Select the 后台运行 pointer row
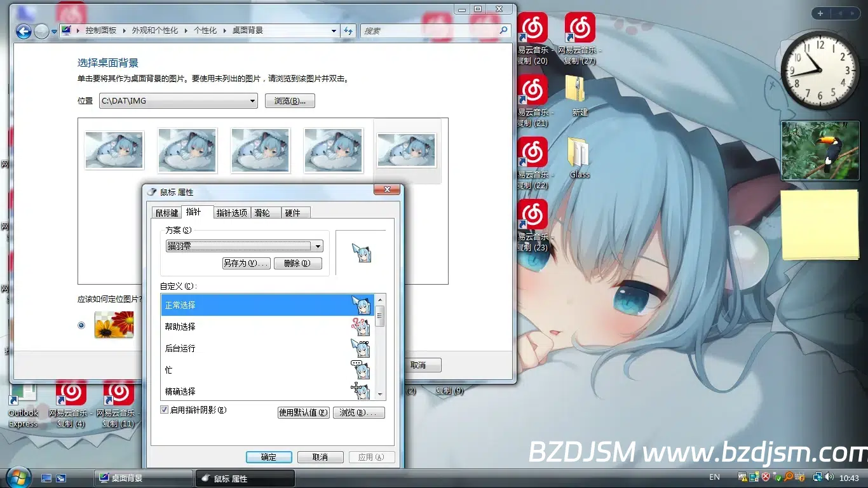 point(268,348)
